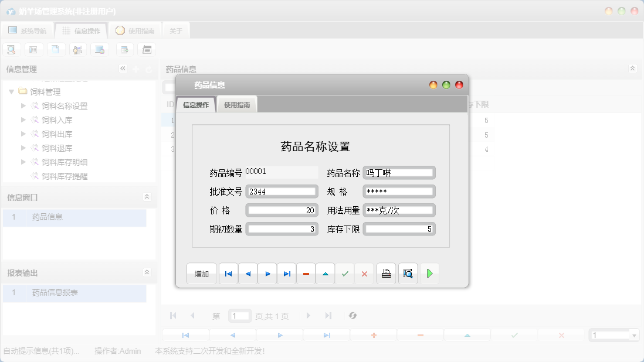Click the blue triangle edit record icon
644x362 pixels.
[325, 273]
